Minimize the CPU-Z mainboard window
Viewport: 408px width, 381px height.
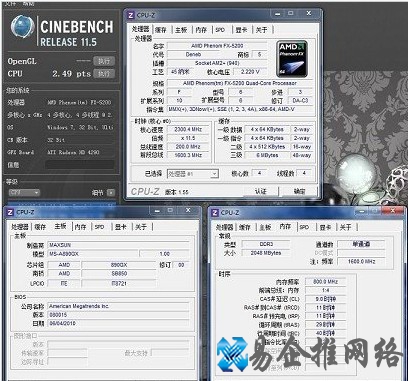coord(157,211)
